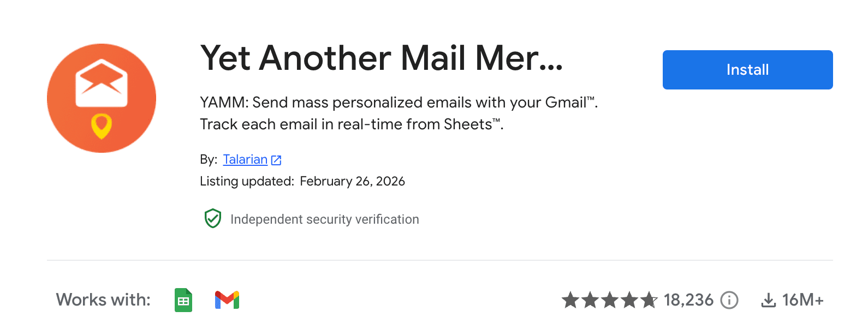Click the Gmail icon under Works with
Screen dimensions: 868x335
click(227, 300)
